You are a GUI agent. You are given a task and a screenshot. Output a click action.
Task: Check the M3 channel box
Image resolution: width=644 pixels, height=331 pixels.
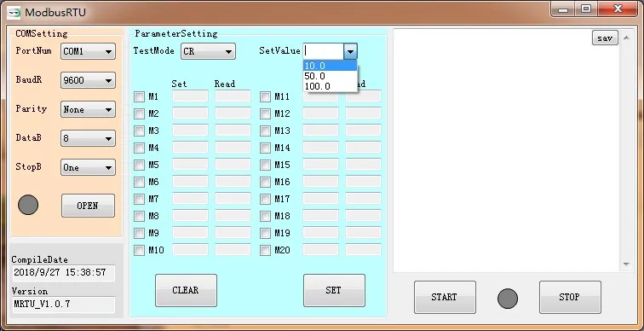tap(139, 131)
